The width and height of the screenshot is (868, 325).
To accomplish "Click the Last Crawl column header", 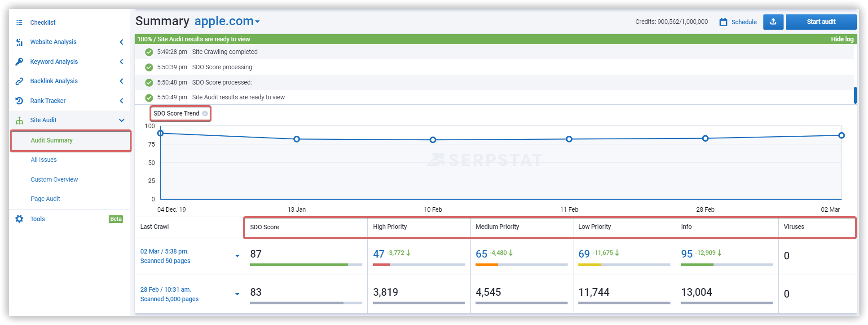I will [154, 227].
